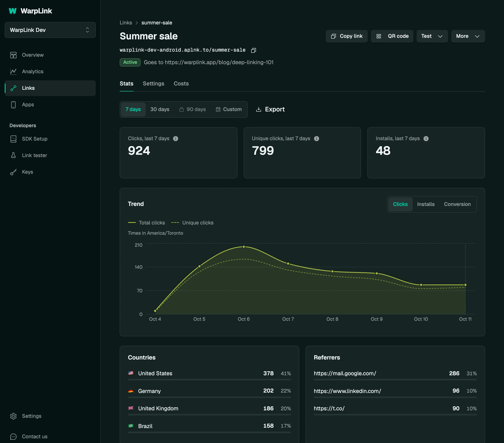Show the Installs trend chart
504x443 pixels.
pyautogui.click(x=426, y=204)
